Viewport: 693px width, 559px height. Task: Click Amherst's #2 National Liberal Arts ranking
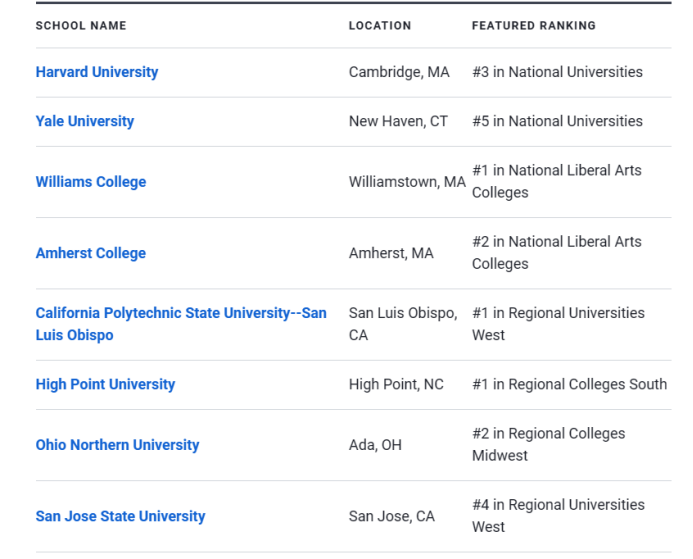(557, 253)
